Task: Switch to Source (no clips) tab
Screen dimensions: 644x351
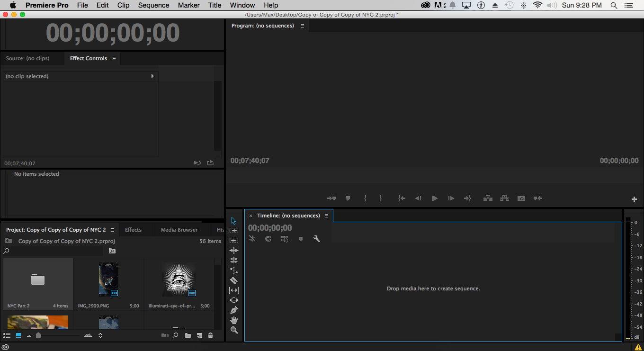Action: coord(27,58)
